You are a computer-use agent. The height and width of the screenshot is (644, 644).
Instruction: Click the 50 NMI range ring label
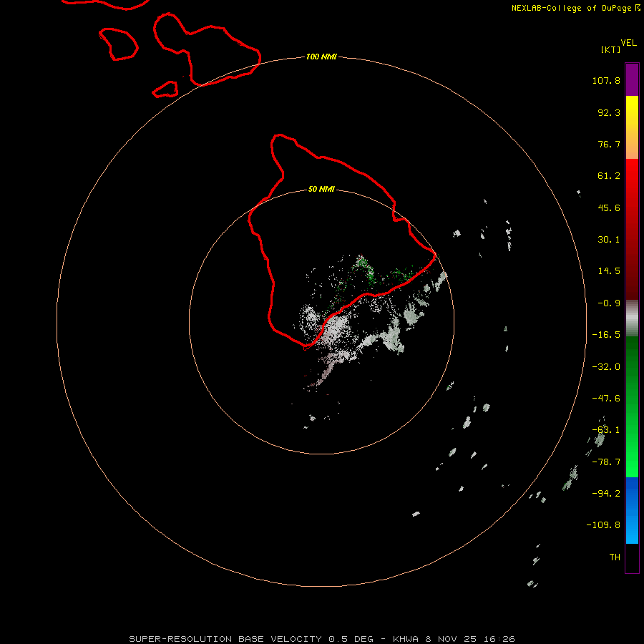[x=321, y=189]
